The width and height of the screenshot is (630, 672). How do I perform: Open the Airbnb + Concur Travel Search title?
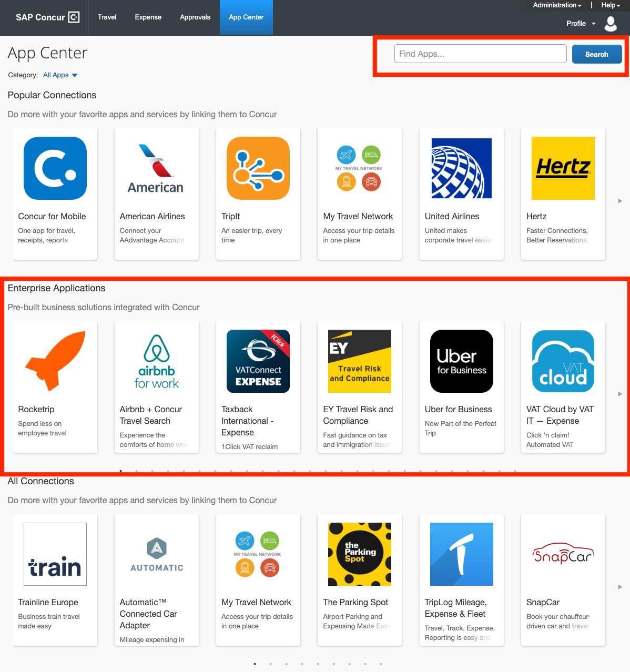coord(151,415)
